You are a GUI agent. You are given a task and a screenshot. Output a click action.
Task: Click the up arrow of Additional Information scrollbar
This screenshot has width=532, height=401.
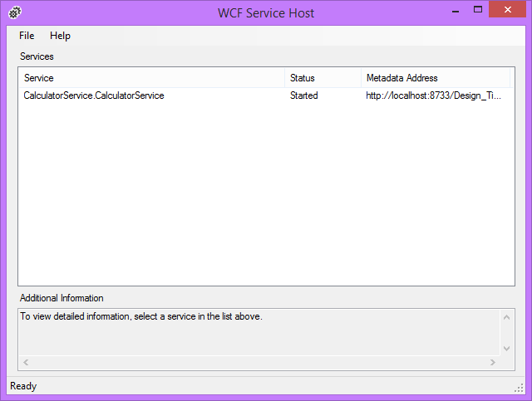pos(506,316)
